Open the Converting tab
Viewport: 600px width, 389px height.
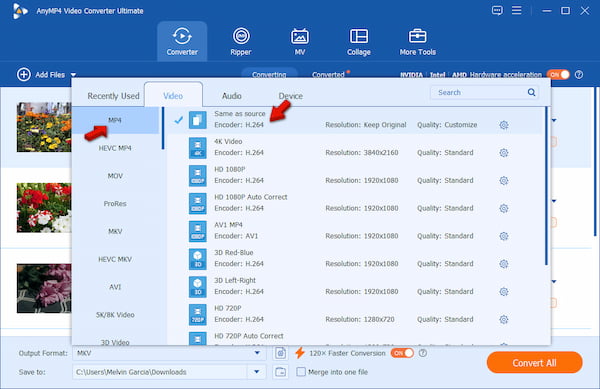[269, 75]
